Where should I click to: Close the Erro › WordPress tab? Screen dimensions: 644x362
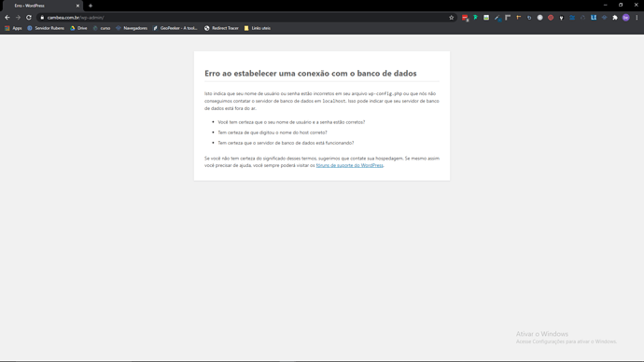[77, 6]
